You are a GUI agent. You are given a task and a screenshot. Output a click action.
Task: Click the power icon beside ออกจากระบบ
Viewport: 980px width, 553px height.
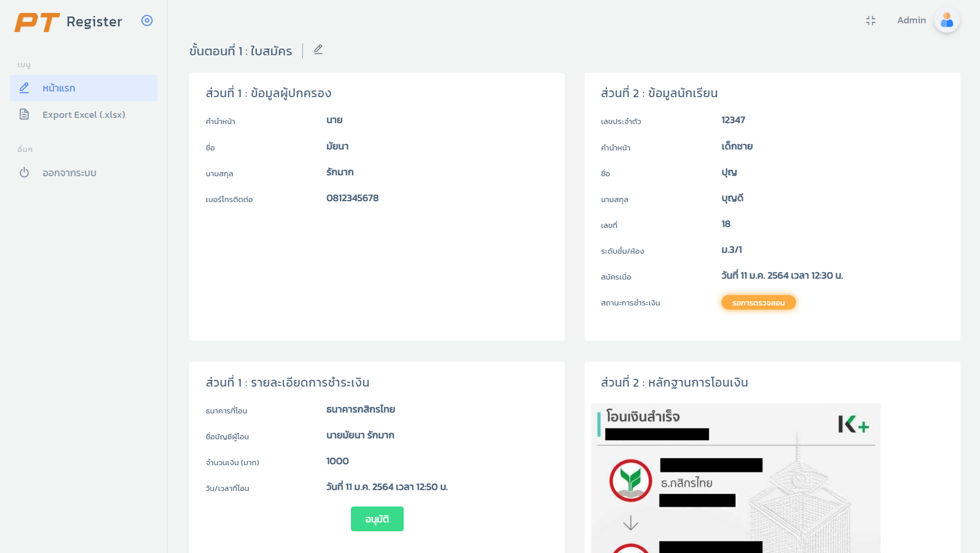[24, 172]
